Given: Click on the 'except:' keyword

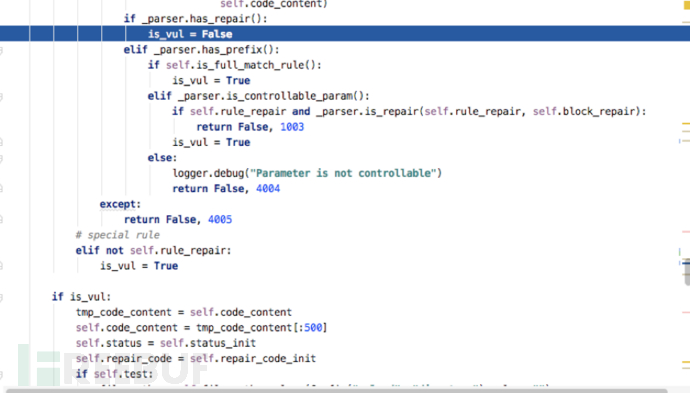Looking at the screenshot, I should (x=120, y=204).
